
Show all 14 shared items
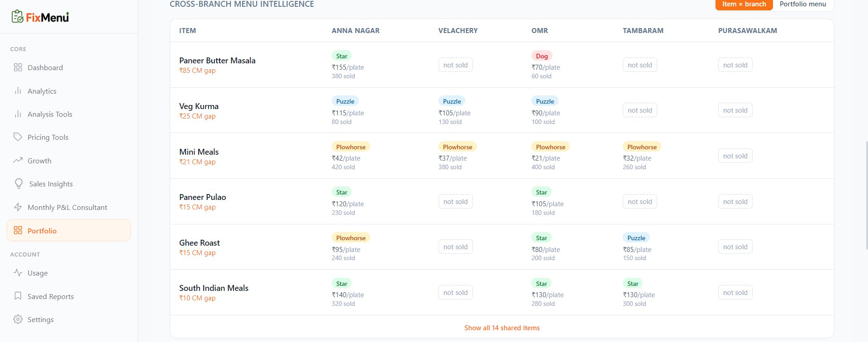click(502, 328)
